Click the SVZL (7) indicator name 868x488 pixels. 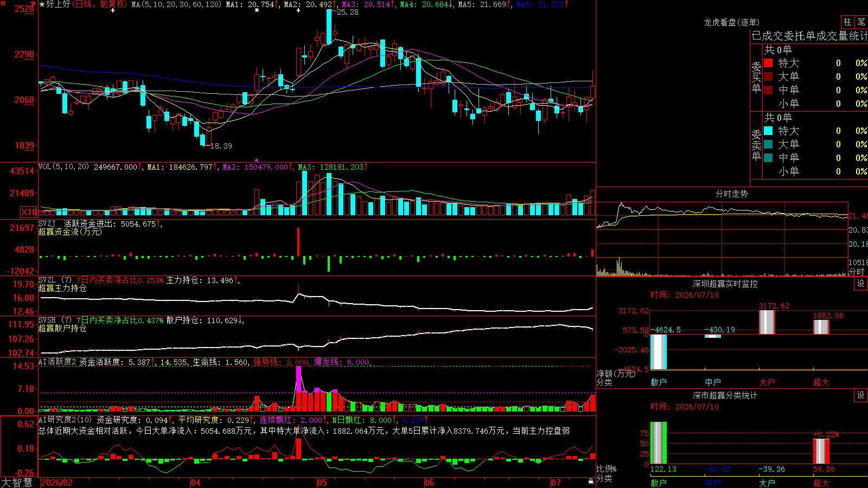tap(55, 280)
